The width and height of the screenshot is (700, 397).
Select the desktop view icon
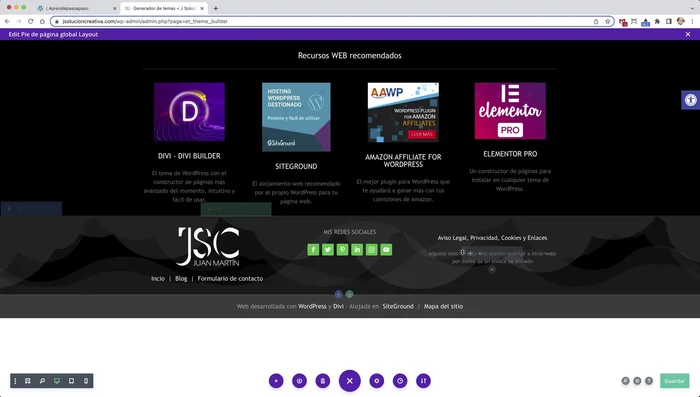[57, 381]
